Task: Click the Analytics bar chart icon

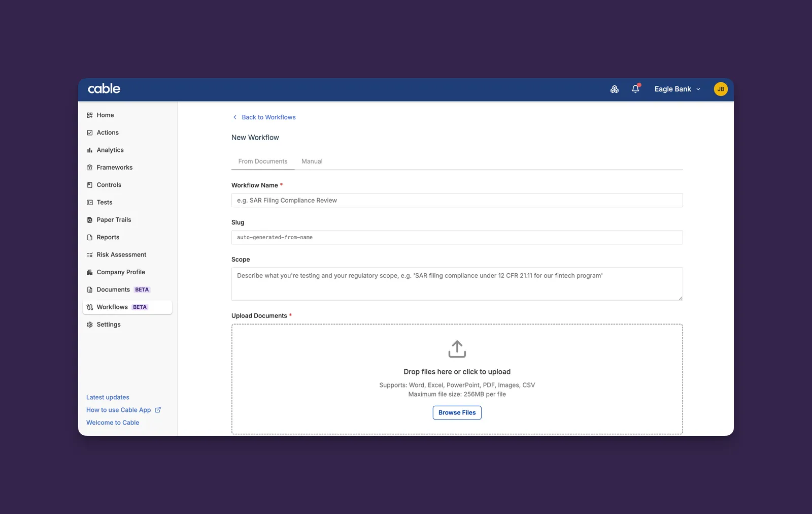Action: tap(90, 150)
